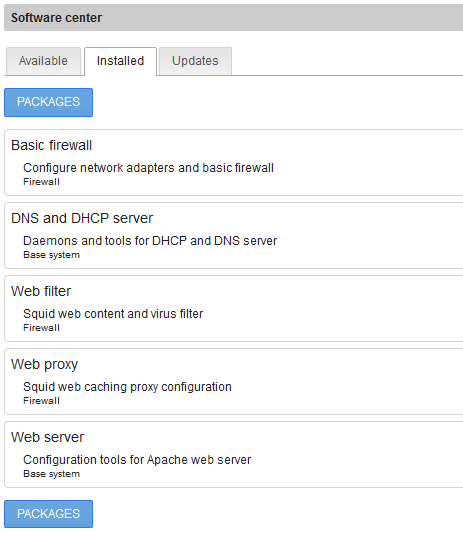The width and height of the screenshot is (463, 538).
Task: Open the Updates tab
Action: click(x=195, y=61)
